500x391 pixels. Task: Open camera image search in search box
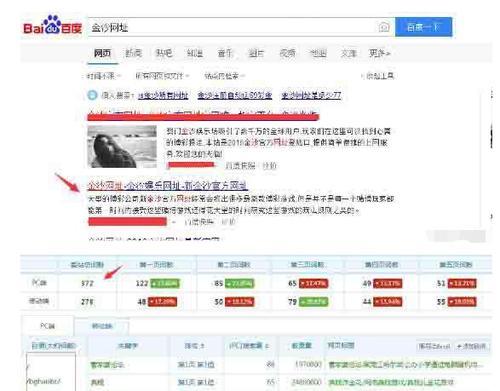coord(384,27)
